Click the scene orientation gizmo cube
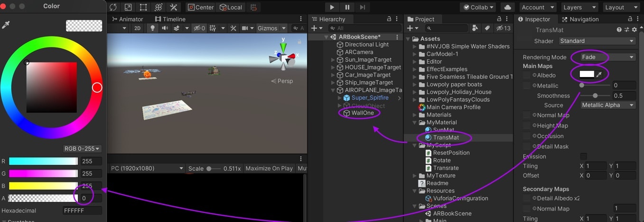This screenshot has height=222, width=644. pyautogui.click(x=283, y=58)
